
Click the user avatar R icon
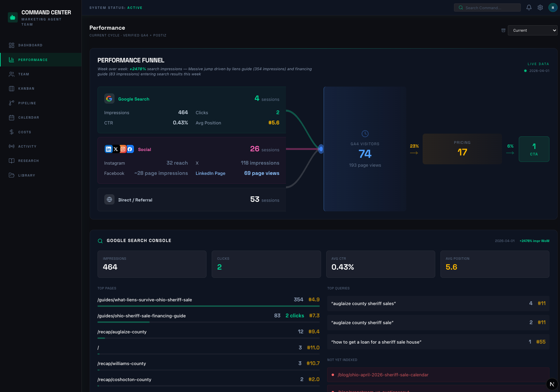click(553, 7)
